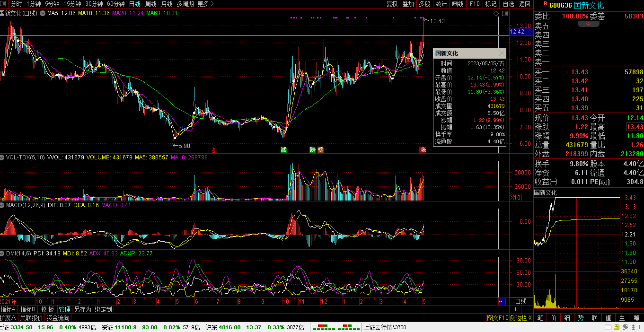The image size is (644, 332).
Task: Select the 日线 period tab at top
Action: click(135, 4)
